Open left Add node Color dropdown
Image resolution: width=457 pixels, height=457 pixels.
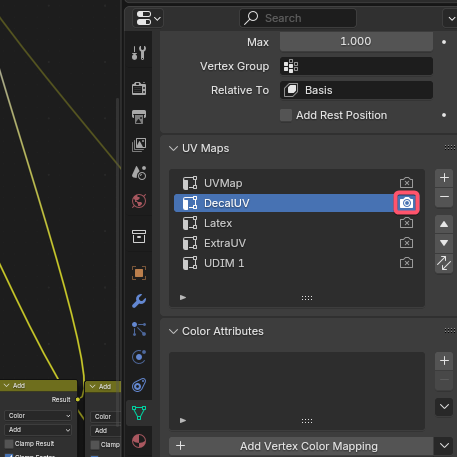[x=38, y=416]
